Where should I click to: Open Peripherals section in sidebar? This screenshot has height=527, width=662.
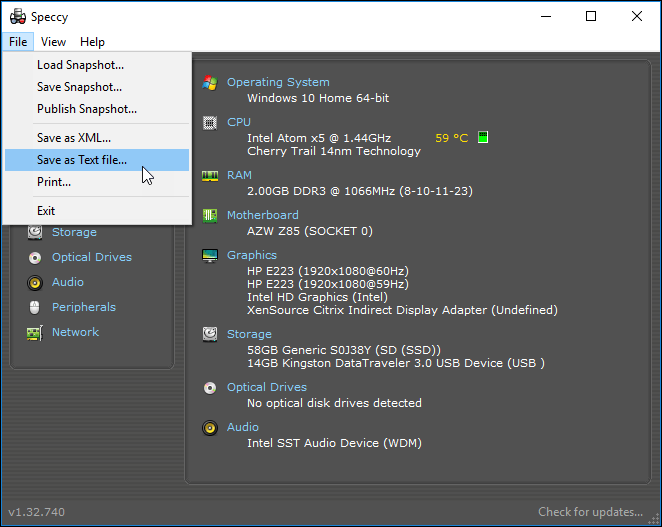84,307
